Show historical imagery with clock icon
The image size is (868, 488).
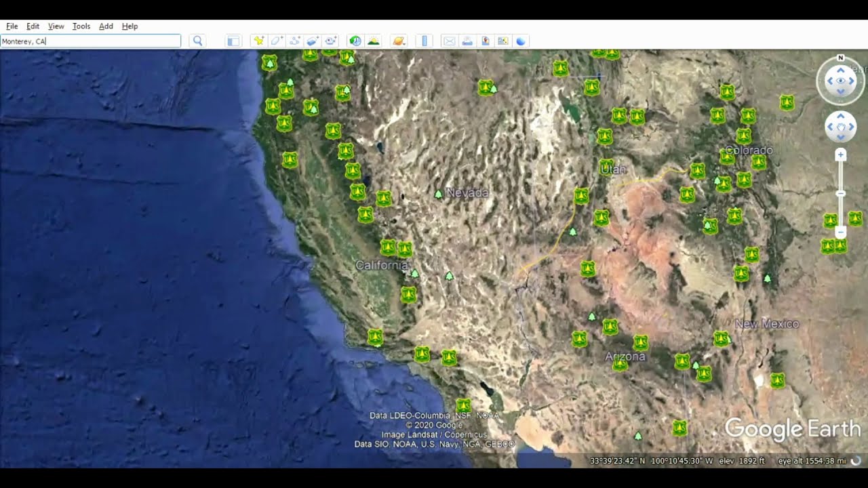(x=355, y=41)
